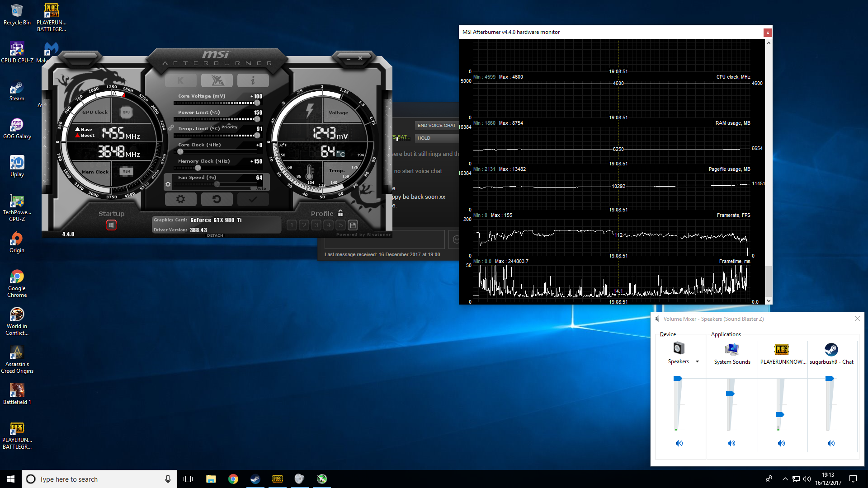This screenshot has width=868, height=488.
Task: Click Detach on the Afterburner window
Action: click(215, 235)
